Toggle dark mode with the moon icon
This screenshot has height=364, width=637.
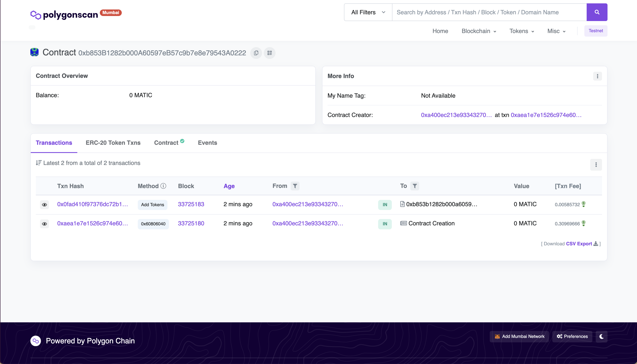[601, 336]
